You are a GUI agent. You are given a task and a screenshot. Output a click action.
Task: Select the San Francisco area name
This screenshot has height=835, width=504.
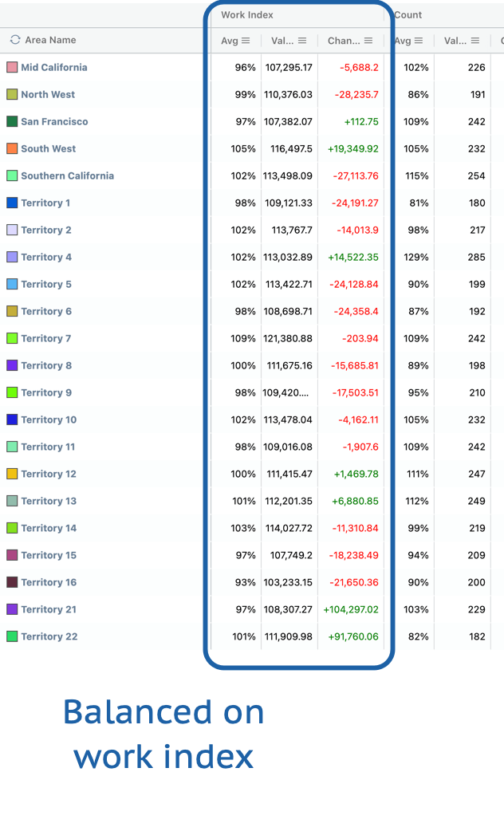click(54, 121)
